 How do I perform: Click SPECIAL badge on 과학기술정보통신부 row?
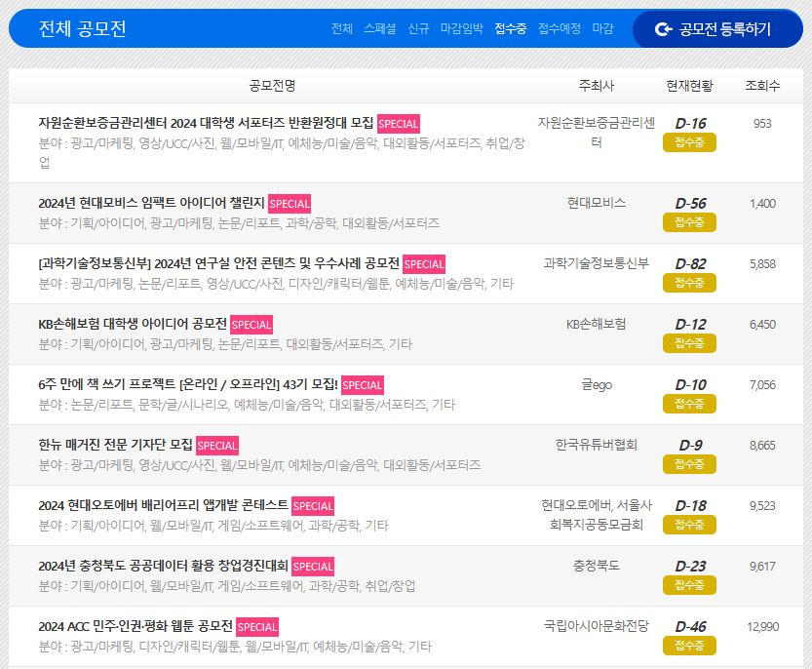click(x=424, y=264)
